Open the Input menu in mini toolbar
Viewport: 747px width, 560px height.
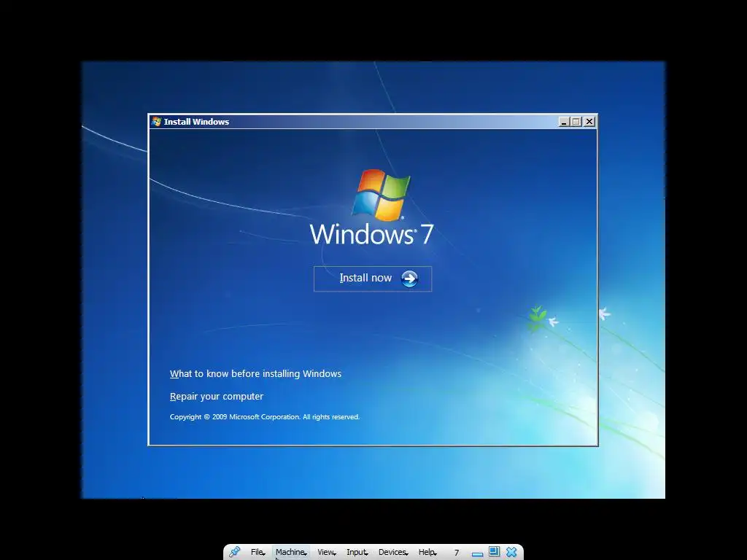pyautogui.click(x=357, y=552)
